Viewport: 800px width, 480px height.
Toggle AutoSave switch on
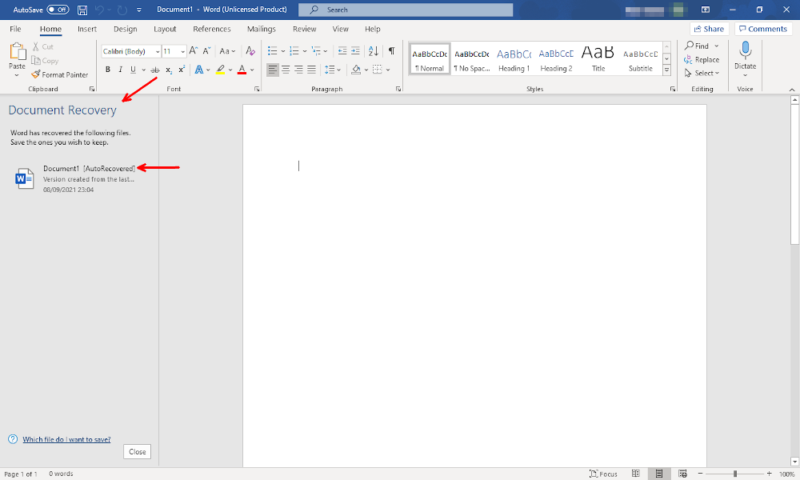tap(58, 10)
